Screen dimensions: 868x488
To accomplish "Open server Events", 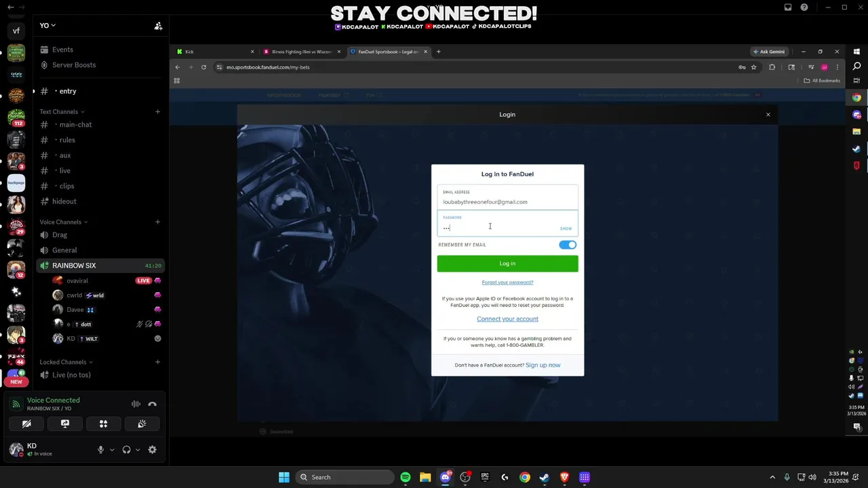I will tap(100, 49).
